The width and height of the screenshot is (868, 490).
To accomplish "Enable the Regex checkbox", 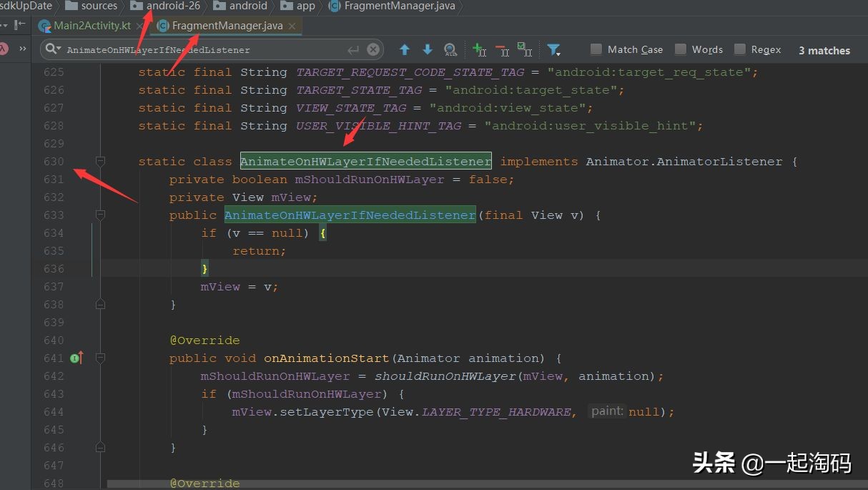I will (740, 49).
